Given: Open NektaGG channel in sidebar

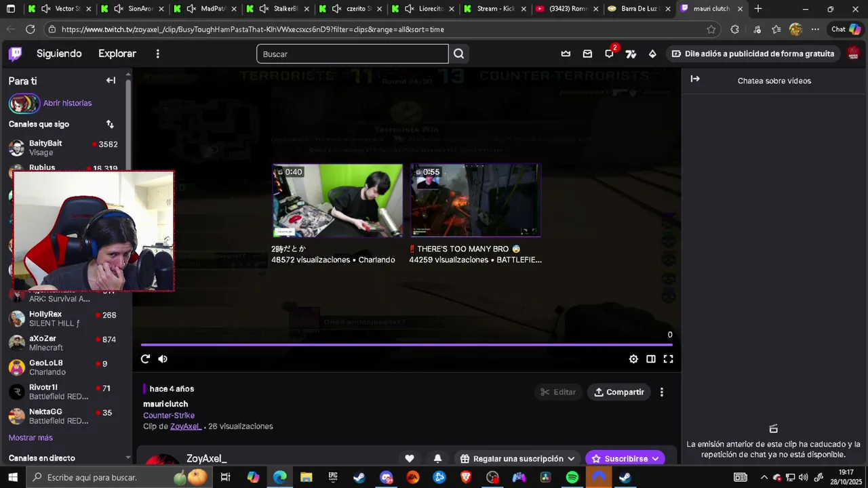Looking at the screenshot, I should point(66,416).
